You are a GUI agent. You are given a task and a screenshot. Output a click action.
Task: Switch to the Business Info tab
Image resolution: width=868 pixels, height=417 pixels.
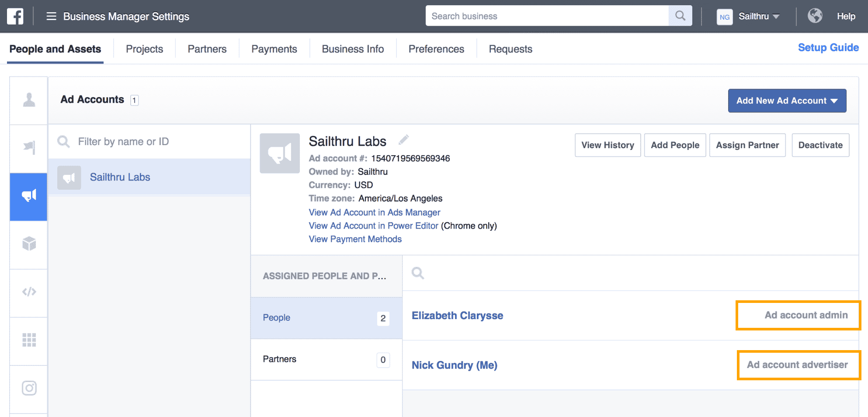[x=353, y=49]
